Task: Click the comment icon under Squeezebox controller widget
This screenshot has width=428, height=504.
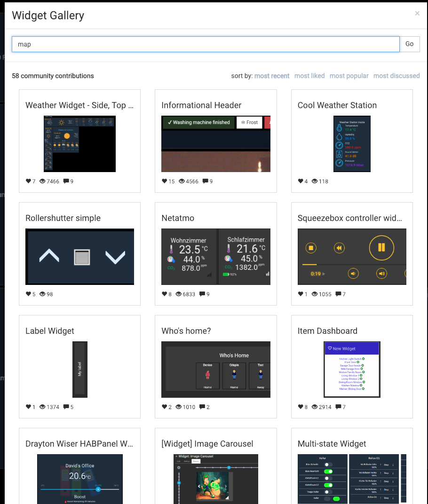Action: pyautogui.click(x=337, y=294)
